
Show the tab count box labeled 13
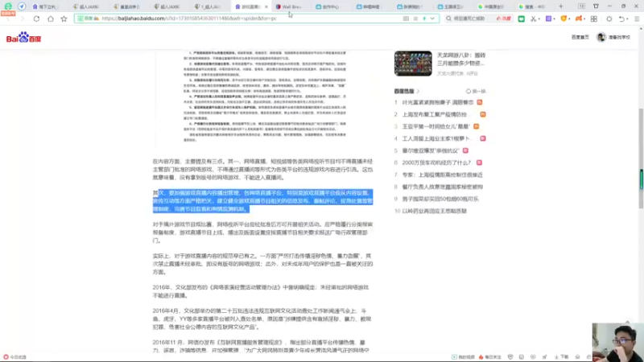(581, 6)
